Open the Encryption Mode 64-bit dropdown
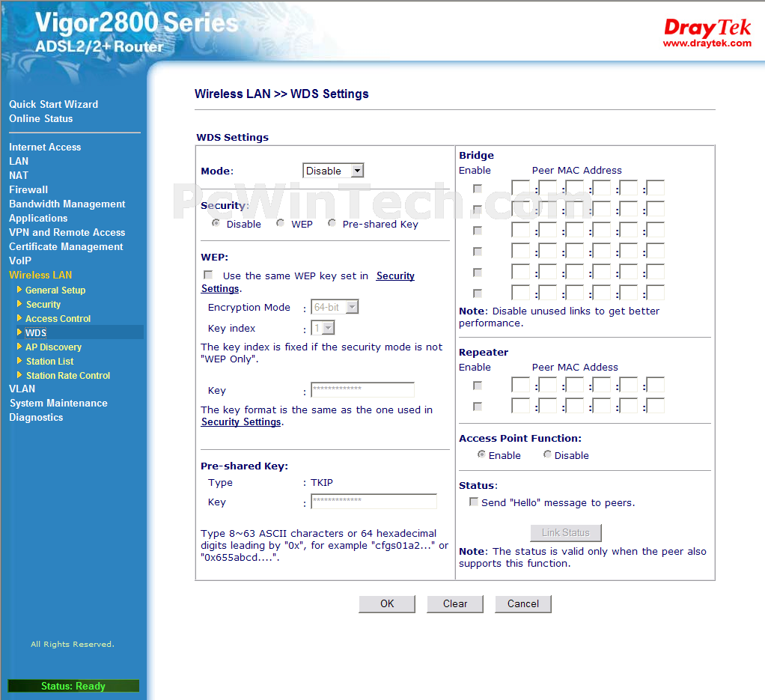 [x=335, y=307]
